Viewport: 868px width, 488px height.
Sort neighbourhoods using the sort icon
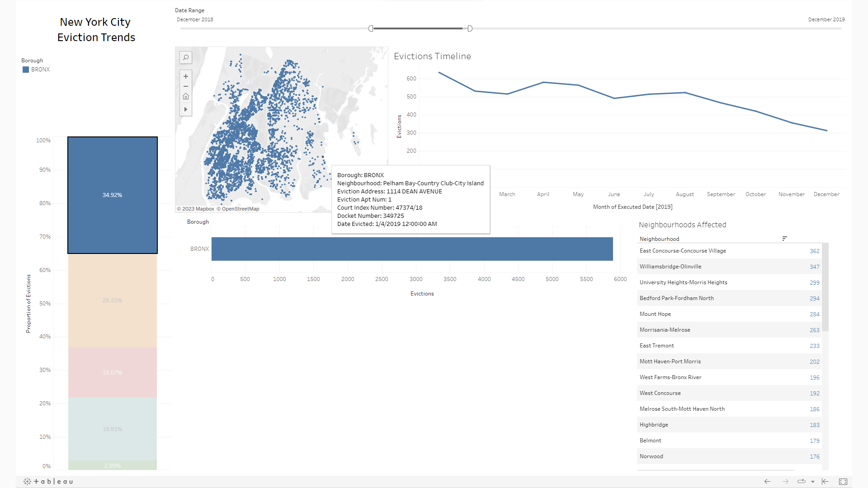point(784,239)
